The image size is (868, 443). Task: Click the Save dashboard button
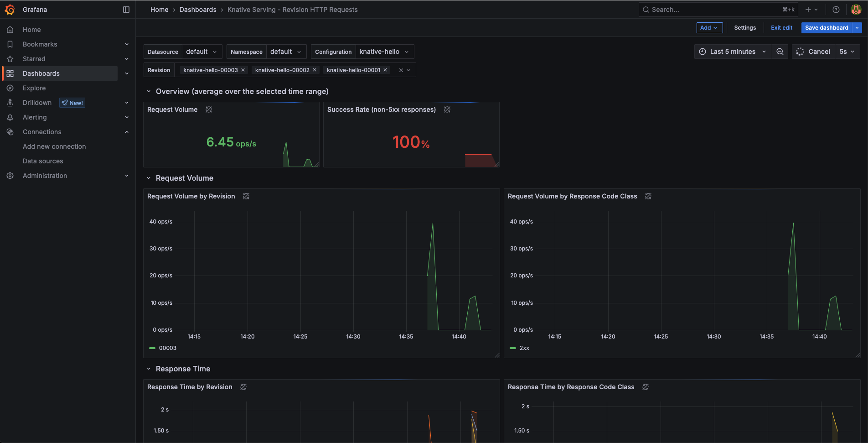coord(826,28)
